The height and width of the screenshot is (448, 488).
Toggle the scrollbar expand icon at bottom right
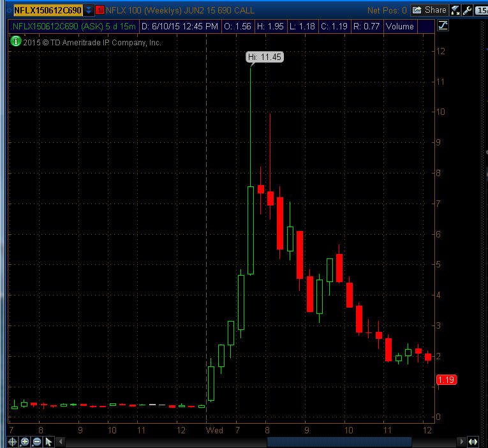[x=473, y=442]
